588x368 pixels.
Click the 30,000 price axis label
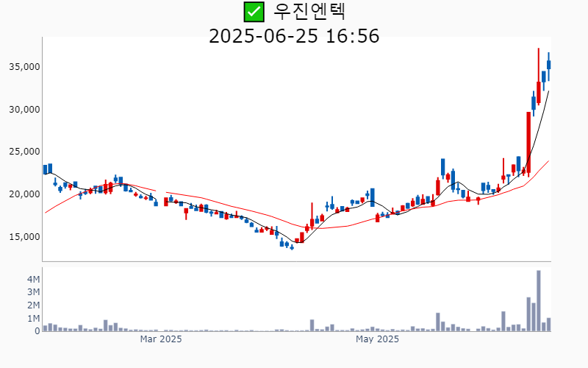[x=25, y=110]
